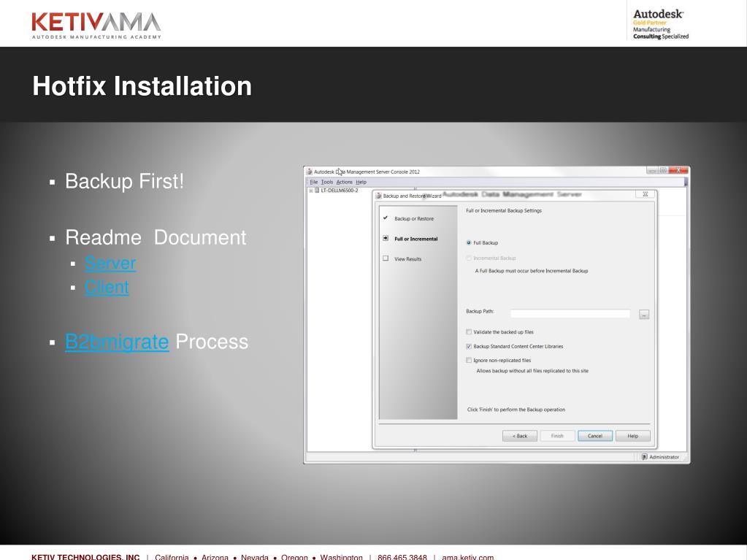Click the Full or Incremental wizard step
747x560 pixels.
pos(416,239)
